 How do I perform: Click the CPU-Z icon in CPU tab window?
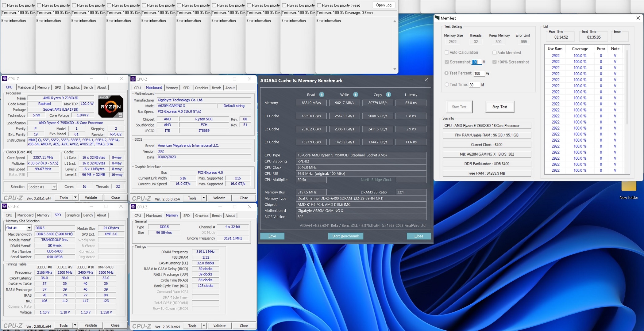coord(5,79)
